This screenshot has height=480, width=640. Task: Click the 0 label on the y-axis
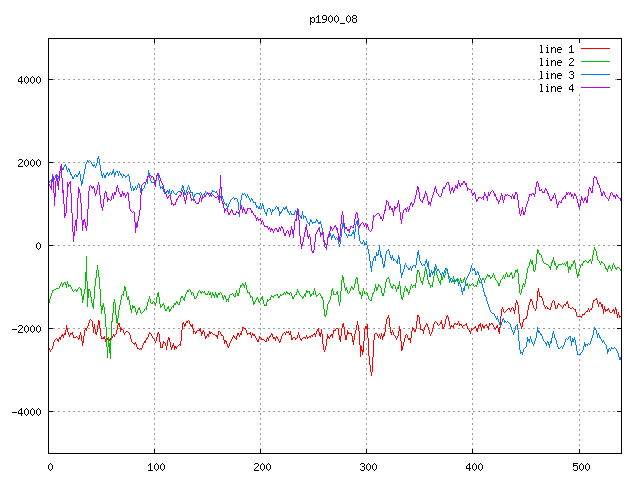(38, 246)
